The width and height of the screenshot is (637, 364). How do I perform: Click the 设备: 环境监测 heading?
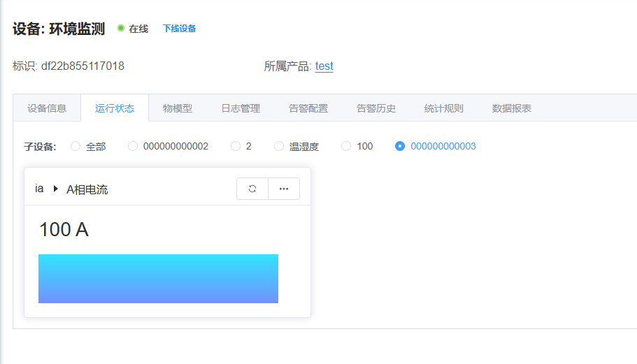pos(59,29)
